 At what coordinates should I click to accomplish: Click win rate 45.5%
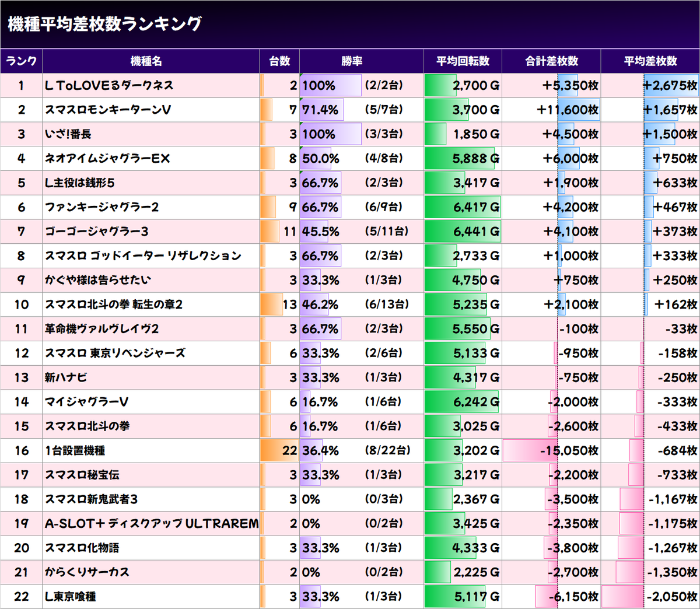click(x=321, y=232)
